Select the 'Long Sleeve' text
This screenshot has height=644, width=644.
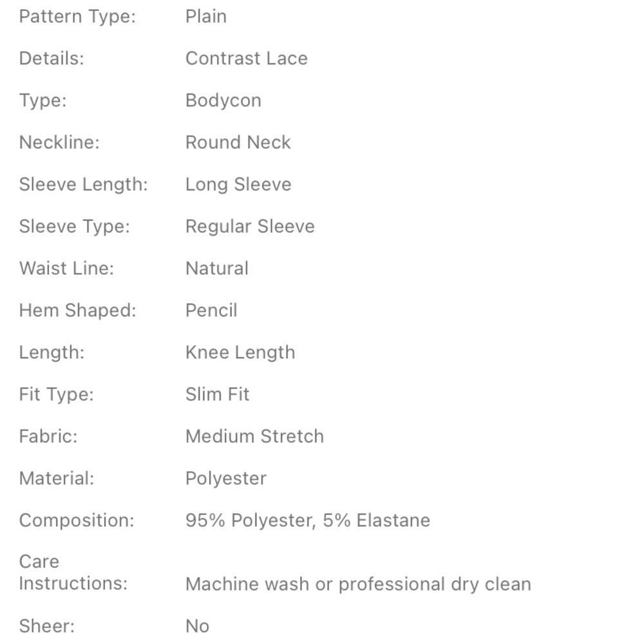238,184
